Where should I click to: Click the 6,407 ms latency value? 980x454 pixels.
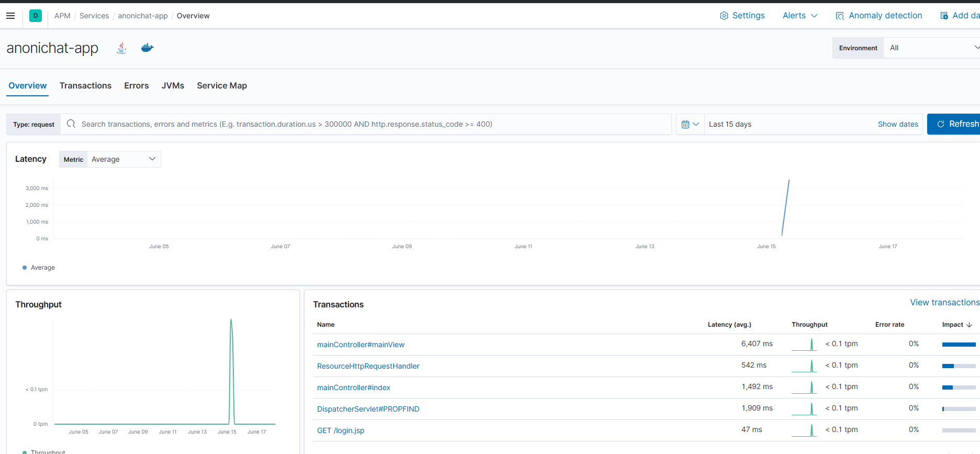coord(757,344)
